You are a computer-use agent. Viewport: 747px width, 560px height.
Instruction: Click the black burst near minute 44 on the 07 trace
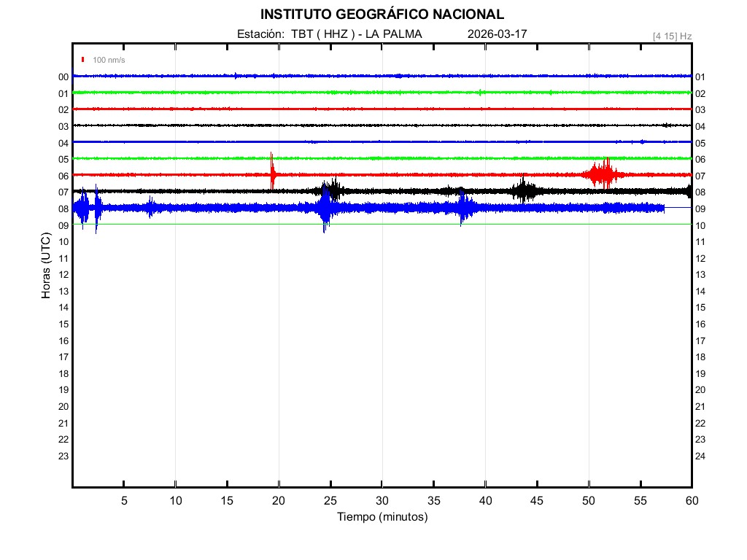(x=524, y=191)
